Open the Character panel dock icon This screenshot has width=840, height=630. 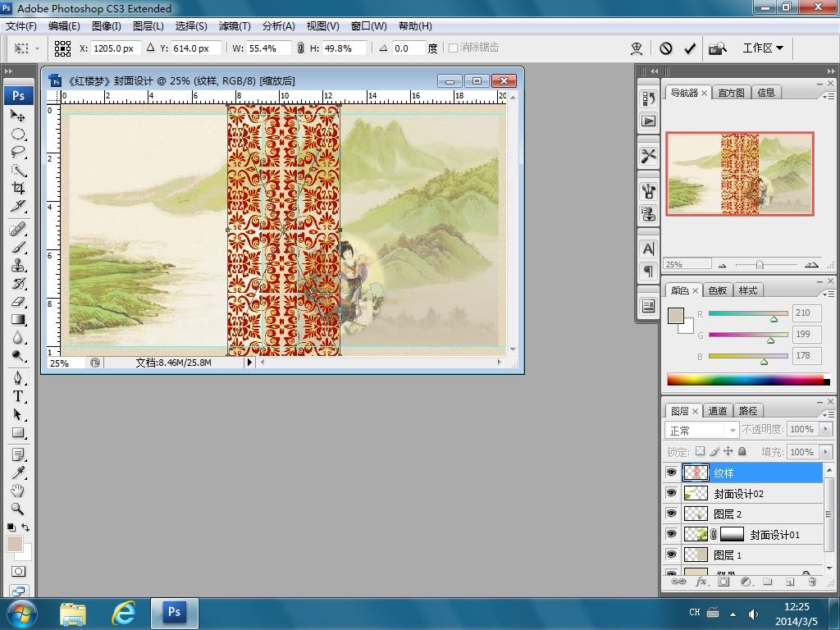[x=648, y=249]
